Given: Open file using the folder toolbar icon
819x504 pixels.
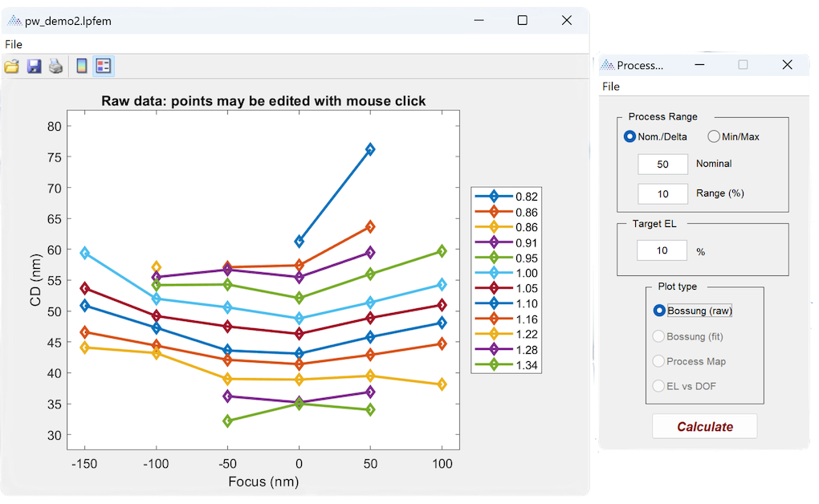Looking at the screenshot, I should tap(12, 67).
